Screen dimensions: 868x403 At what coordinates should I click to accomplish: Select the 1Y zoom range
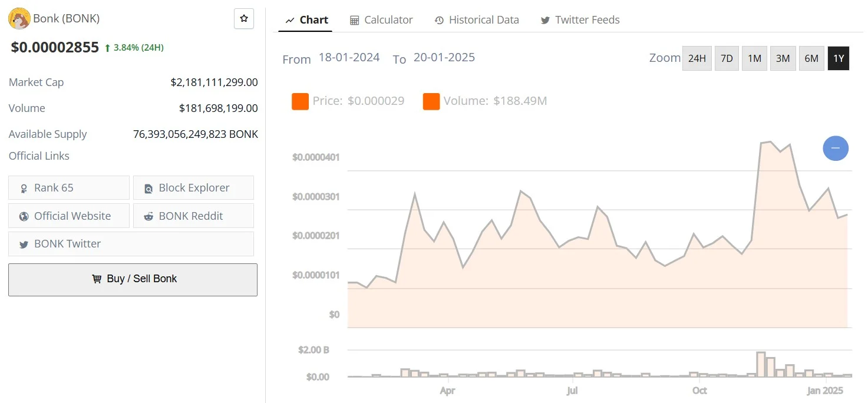tap(839, 58)
